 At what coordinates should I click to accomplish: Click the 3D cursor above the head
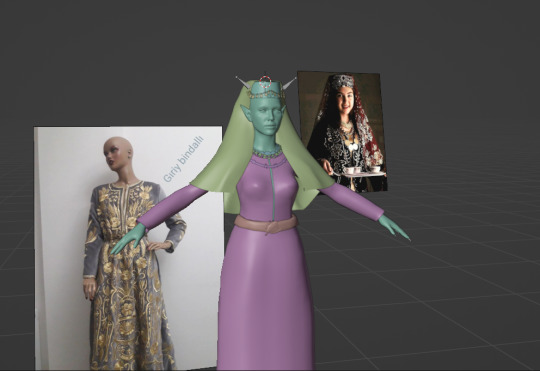tap(265, 82)
